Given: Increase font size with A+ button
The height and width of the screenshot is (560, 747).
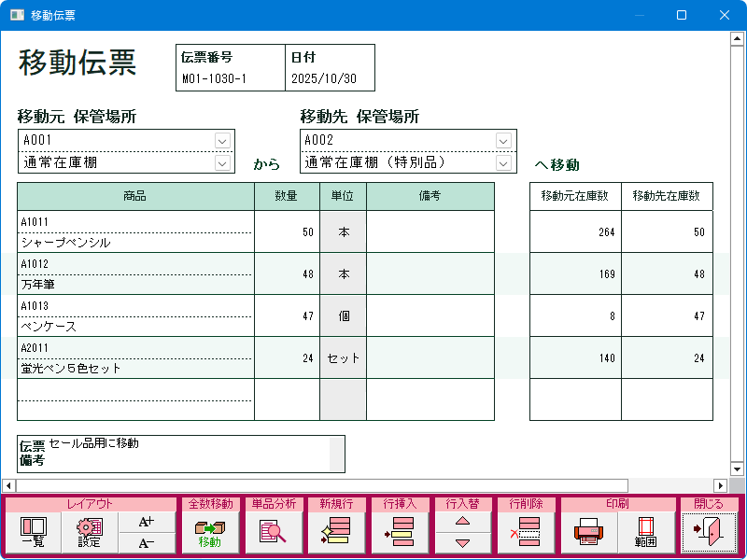Looking at the screenshot, I should (146, 522).
